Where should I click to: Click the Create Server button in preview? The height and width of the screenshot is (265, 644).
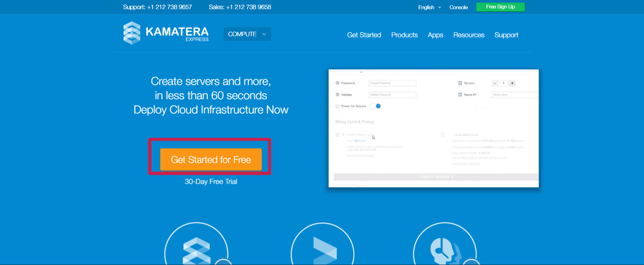coord(436,176)
